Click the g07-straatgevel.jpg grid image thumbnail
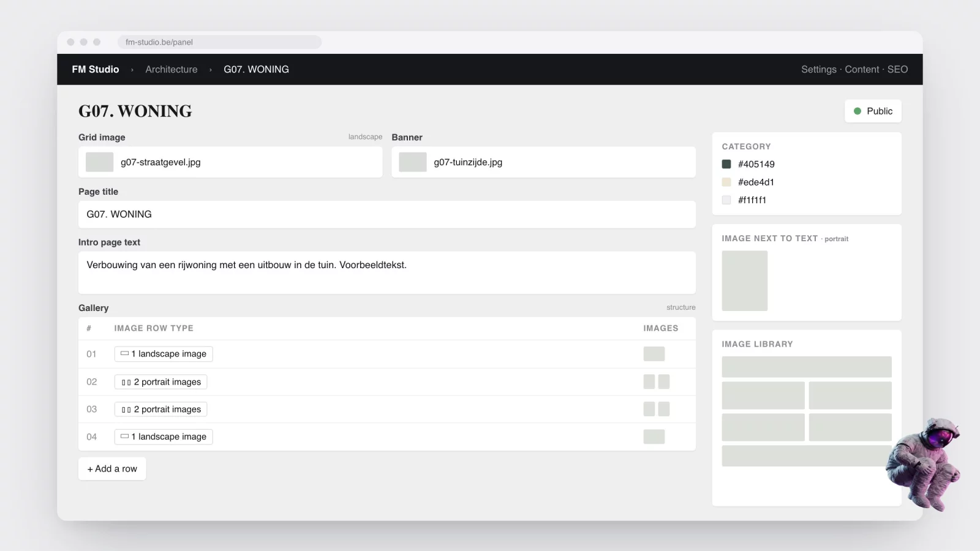The width and height of the screenshot is (980, 551). [99, 162]
